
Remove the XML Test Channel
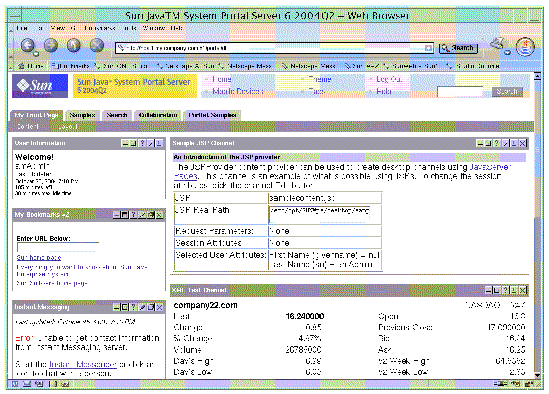pyautogui.click(x=523, y=290)
